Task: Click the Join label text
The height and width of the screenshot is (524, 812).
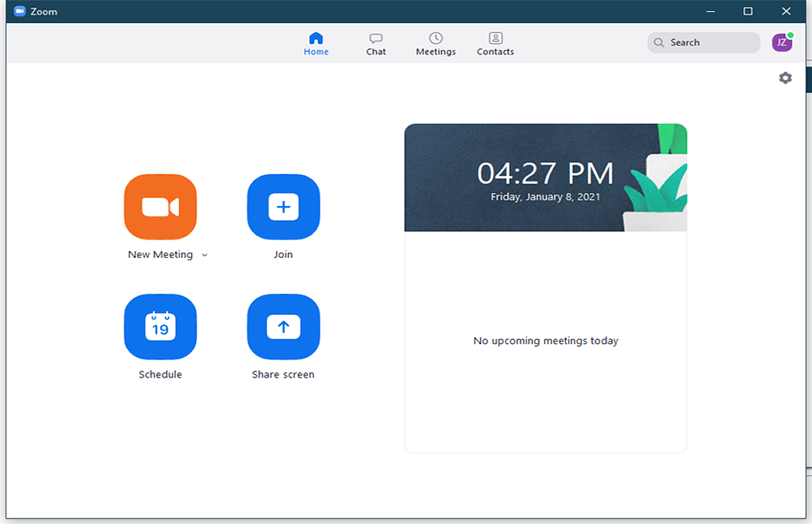Action: pos(283,254)
